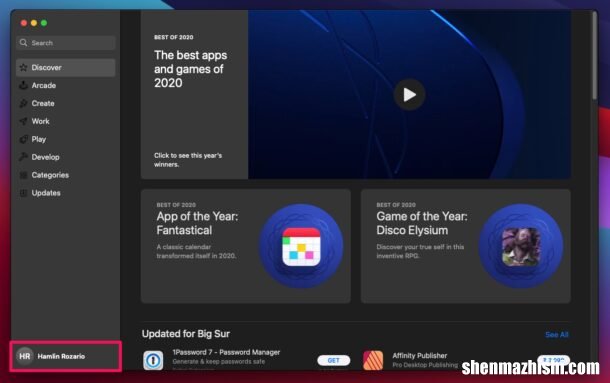Image resolution: width=610 pixels, height=383 pixels.
Task: Click the vertical scrollbar thumb
Action: coord(594,56)
